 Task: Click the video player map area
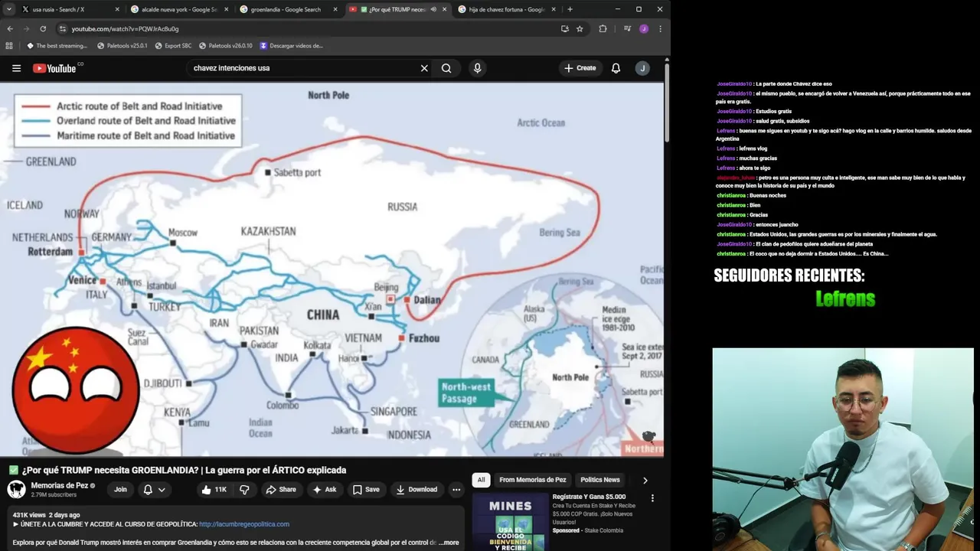pyautogui.click(x=332, y=269)
